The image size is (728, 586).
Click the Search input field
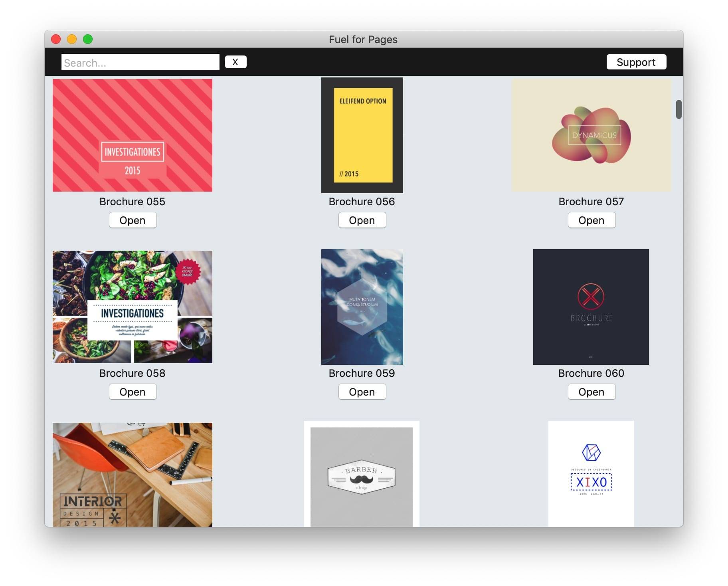140,62
